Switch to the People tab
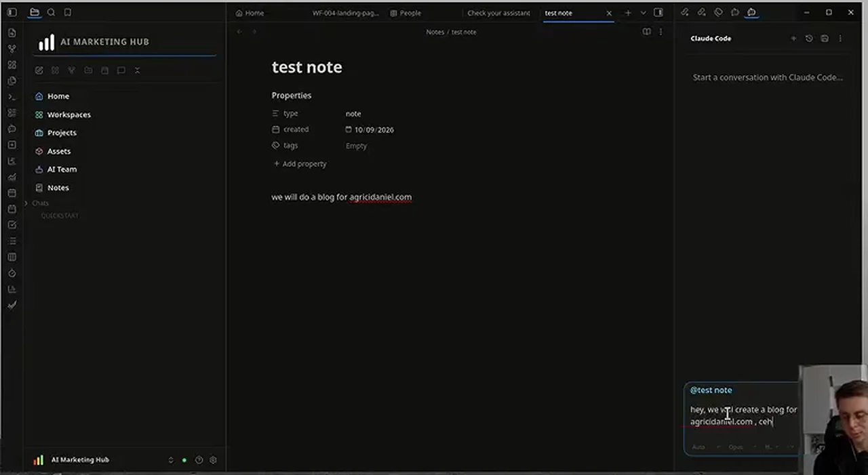Screen dimensions: 868x475 pyautogui.click(x=406, y=13)
